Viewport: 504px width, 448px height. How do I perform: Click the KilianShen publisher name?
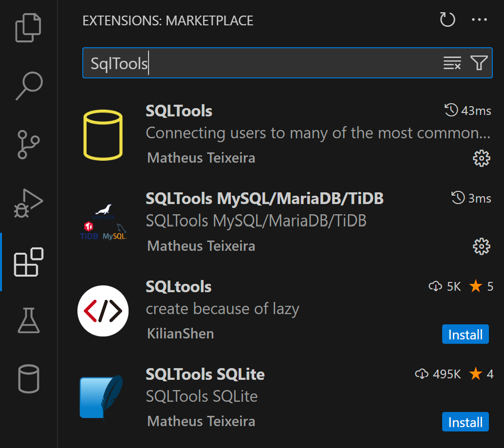coord(180,334)
